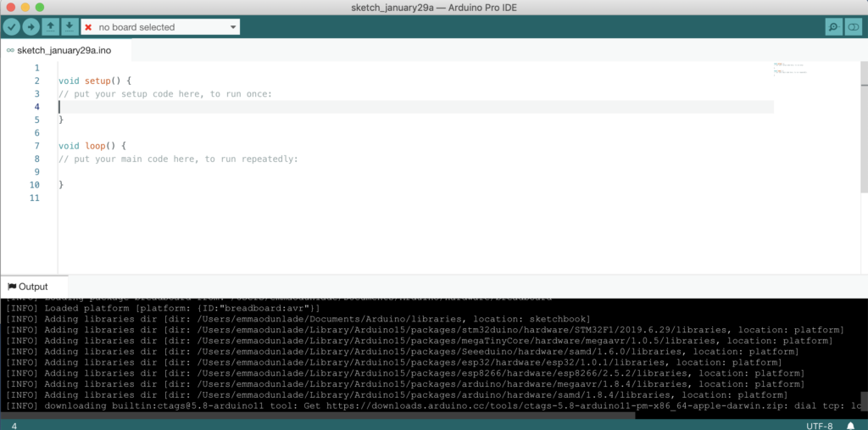Click the problems count '4' in status bar
This screenshot has height=430, width=868.
tap(14, 425)
